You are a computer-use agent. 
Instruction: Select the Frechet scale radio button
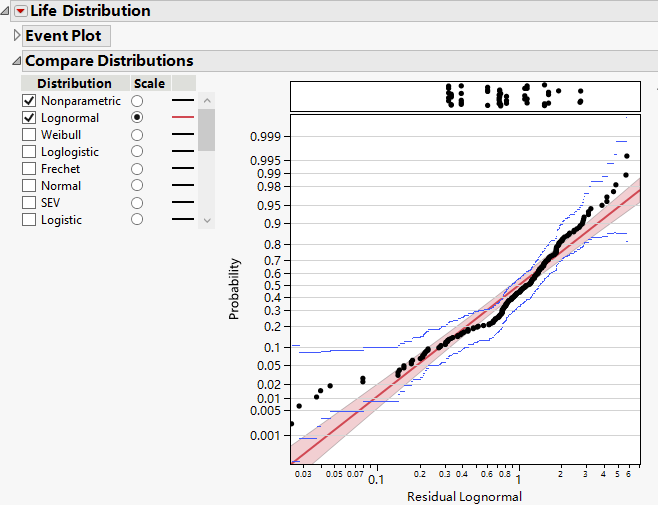tap(137, 169)
